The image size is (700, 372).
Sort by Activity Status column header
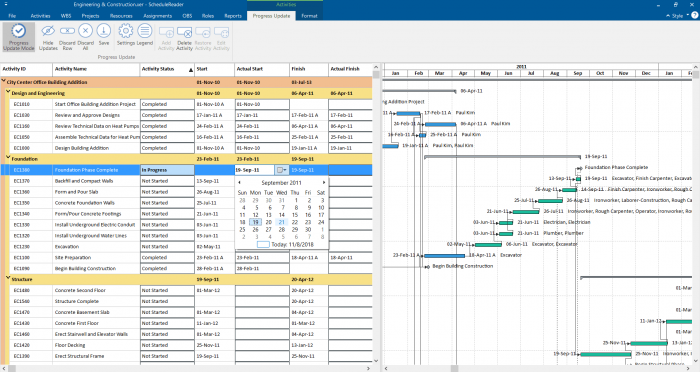[x=167, y=69]
